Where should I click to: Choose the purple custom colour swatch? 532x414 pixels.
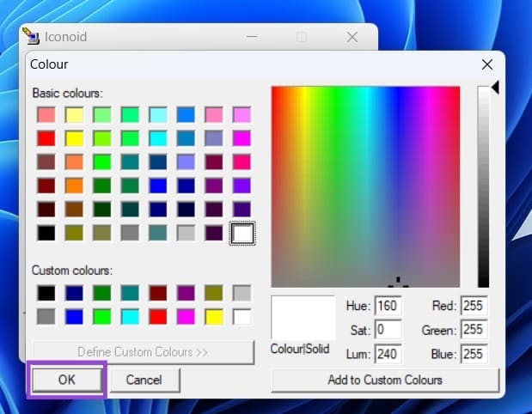186,293
